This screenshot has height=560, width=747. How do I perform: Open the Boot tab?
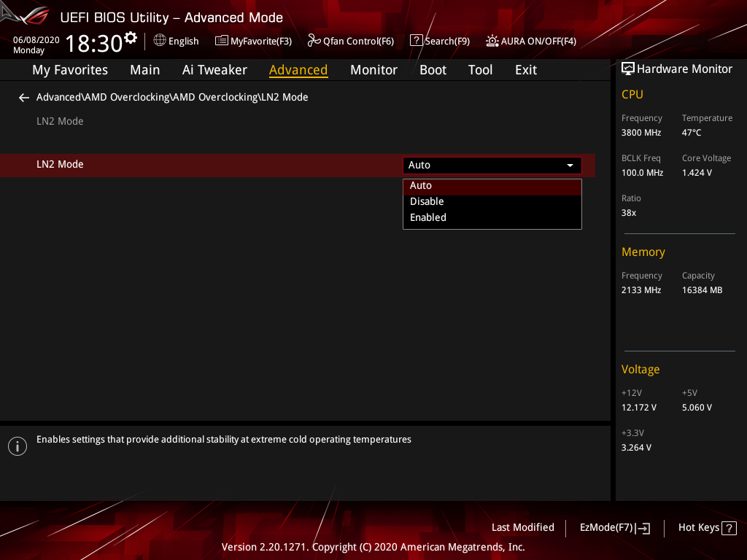433,70
